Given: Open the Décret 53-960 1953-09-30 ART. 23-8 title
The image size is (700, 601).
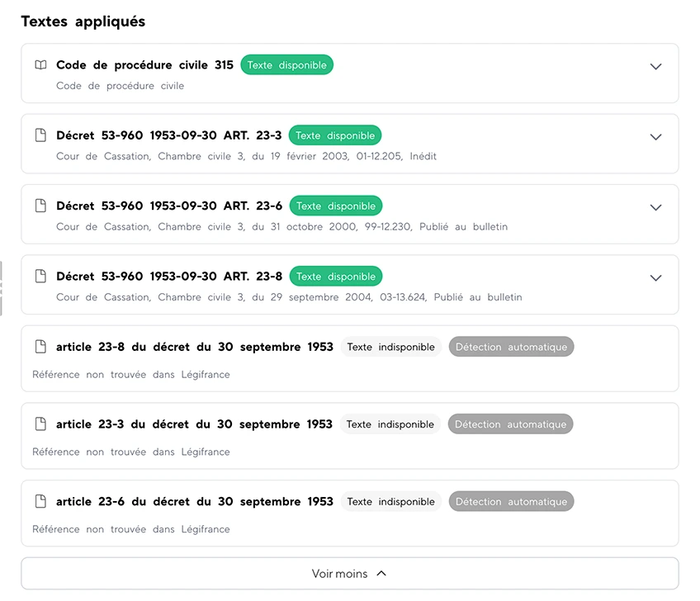Looking at the screenshot, I should (x=169, y=277).
